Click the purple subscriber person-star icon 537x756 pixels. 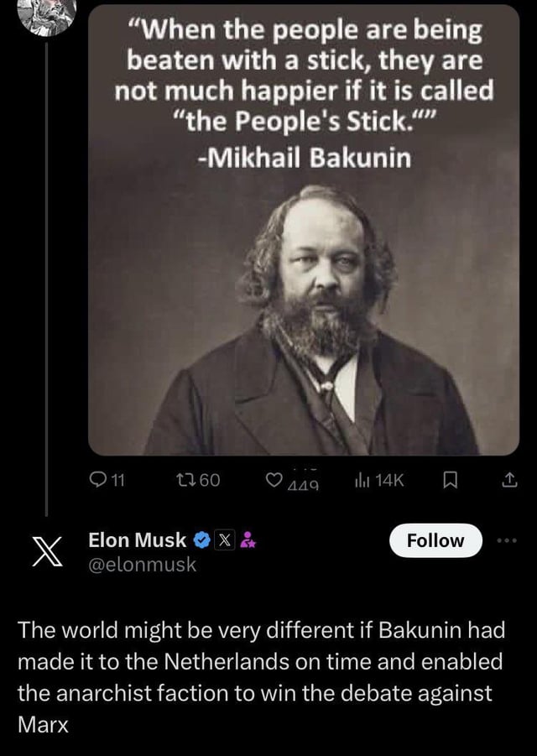248,540
